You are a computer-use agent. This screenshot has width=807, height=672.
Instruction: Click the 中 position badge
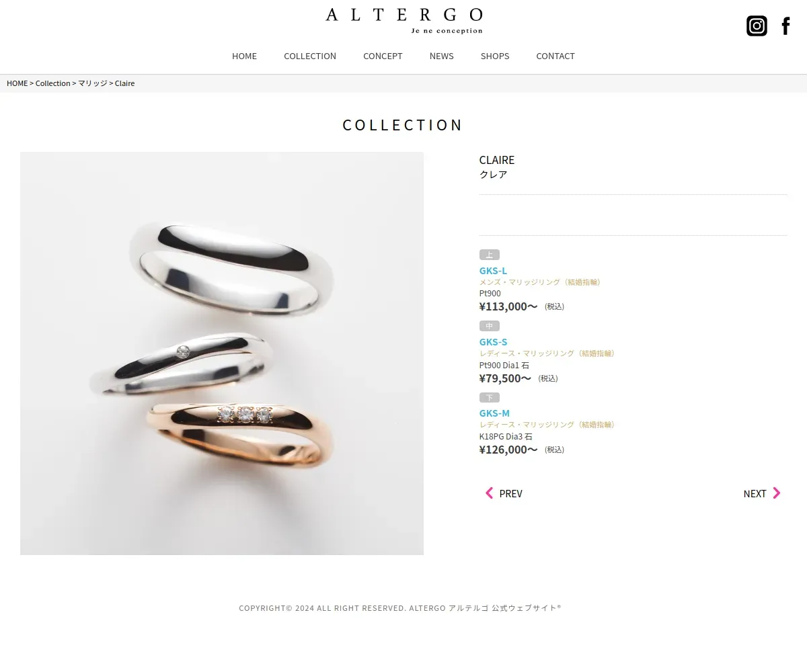coord(490,326)
